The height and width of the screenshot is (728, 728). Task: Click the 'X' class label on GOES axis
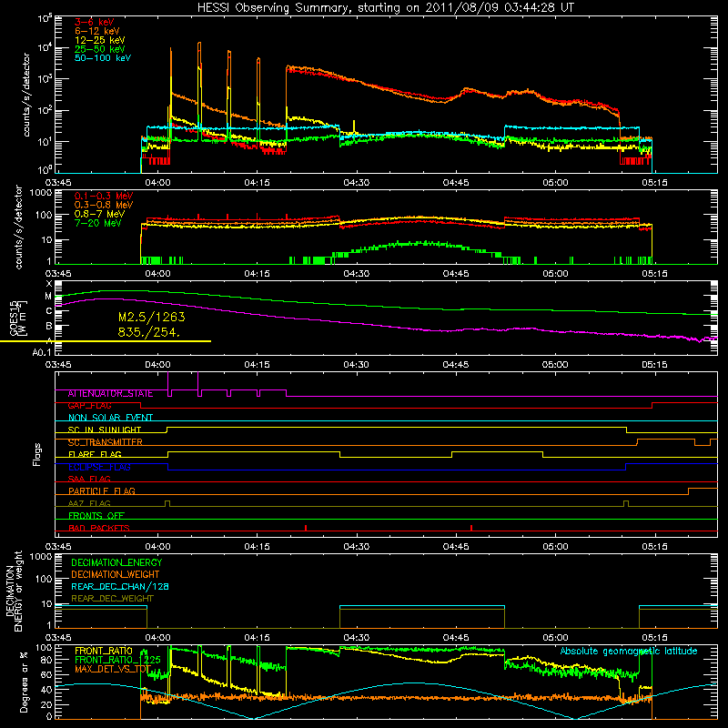click(x=49, y=284)
